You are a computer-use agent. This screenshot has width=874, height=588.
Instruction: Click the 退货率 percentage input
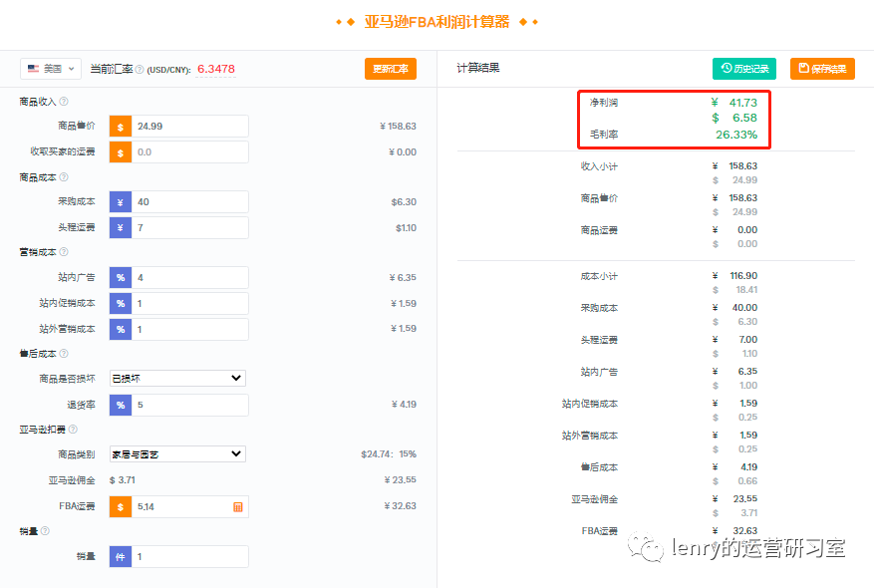[189, 404]
